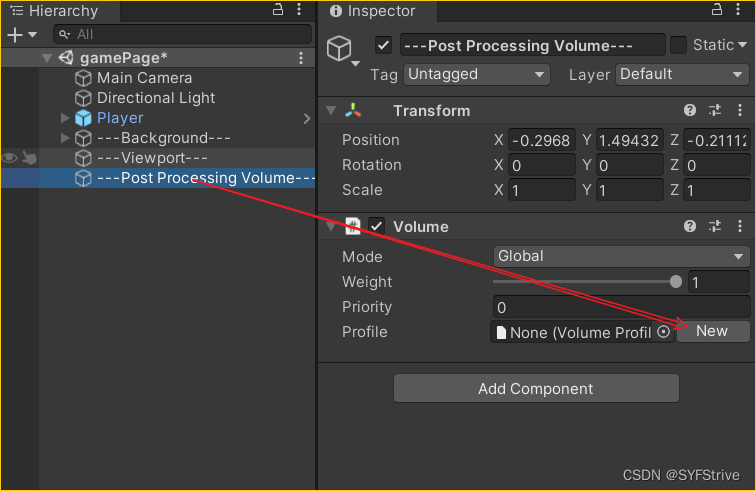Click the Priority value field
Screen dimensions: 756x491
(621, 307)
